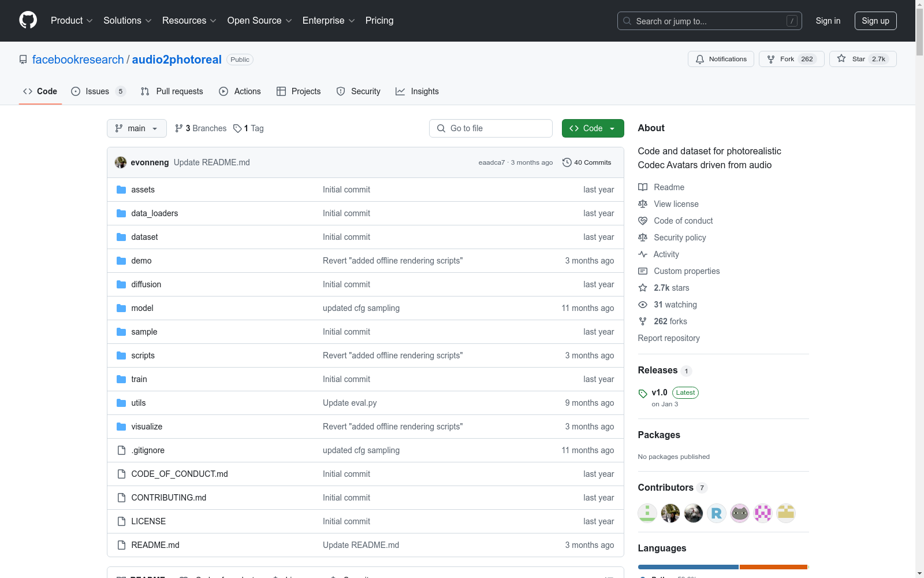Open Custom properties note icon

tap(643, 271)
